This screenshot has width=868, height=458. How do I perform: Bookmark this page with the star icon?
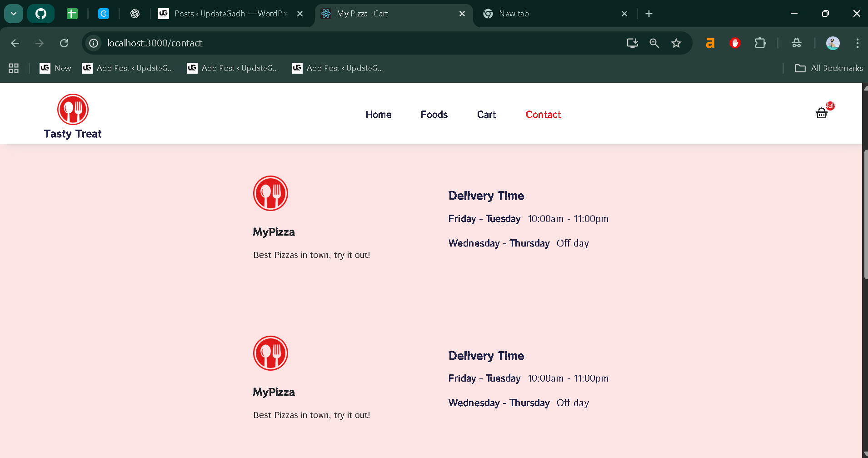tap(676, 43)
